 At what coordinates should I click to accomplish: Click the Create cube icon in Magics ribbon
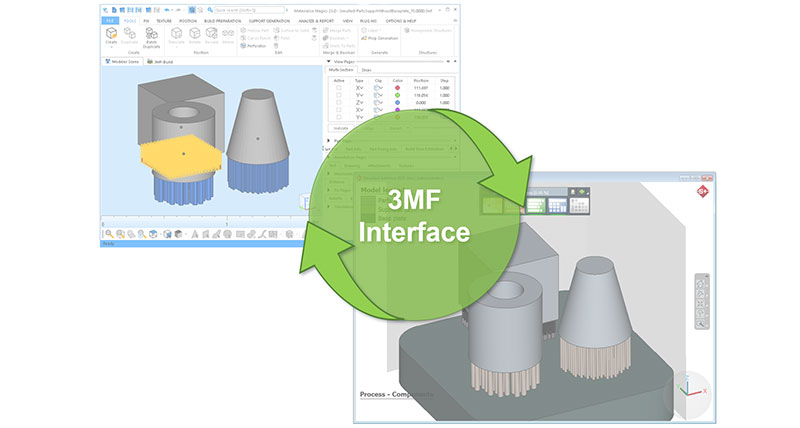111,34
